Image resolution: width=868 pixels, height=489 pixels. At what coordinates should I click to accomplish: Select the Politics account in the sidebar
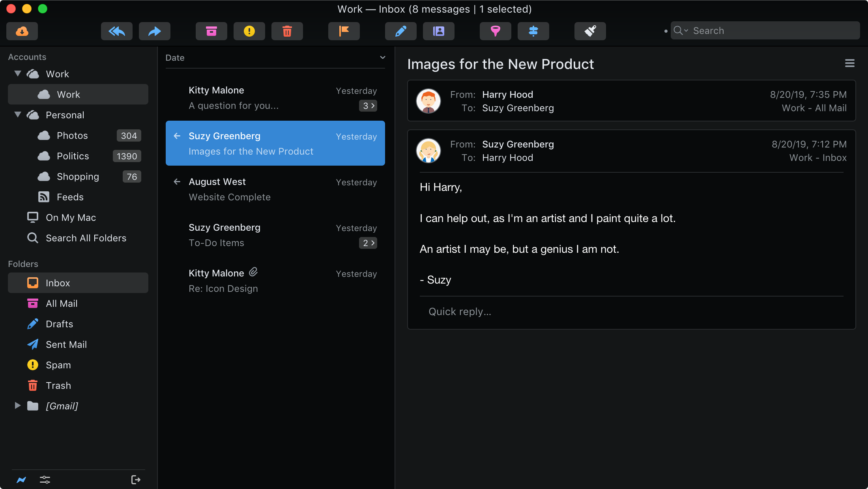point(73,156)
